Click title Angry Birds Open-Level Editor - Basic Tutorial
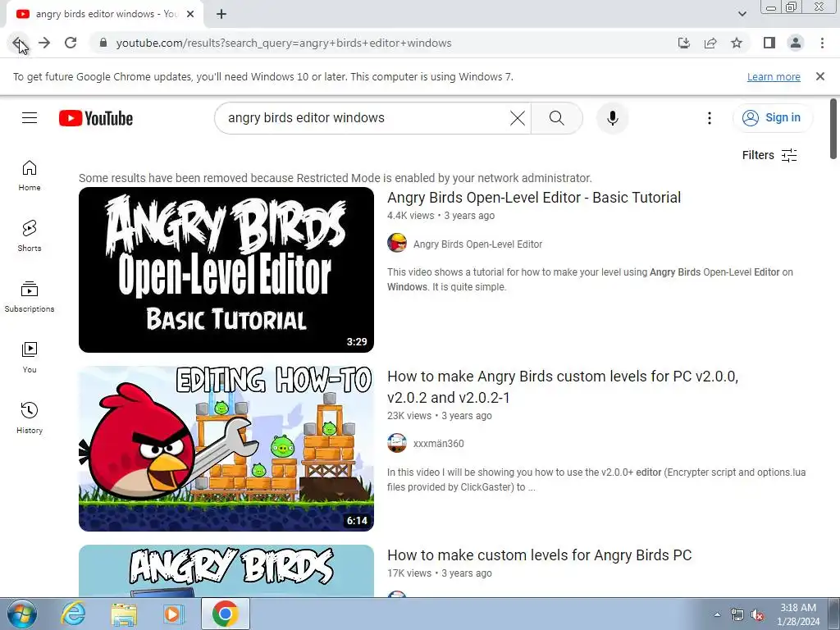The image size is (840, 630). click(533, 198)
